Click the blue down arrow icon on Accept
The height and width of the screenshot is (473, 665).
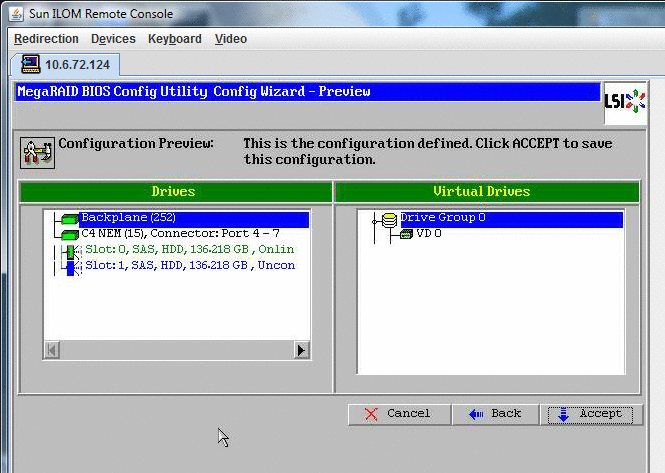click(563, 414)
